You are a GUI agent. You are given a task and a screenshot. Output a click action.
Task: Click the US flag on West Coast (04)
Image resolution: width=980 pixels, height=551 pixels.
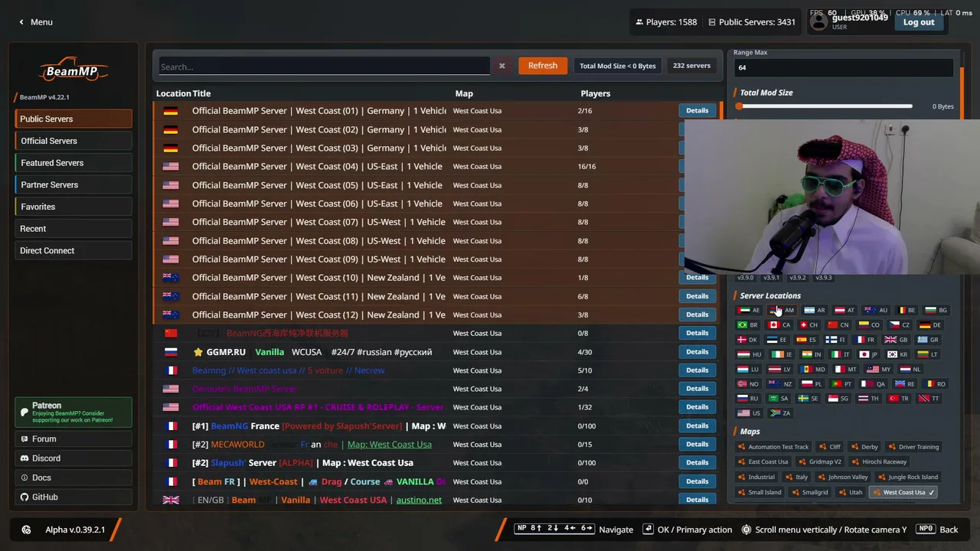click(170, 167)
